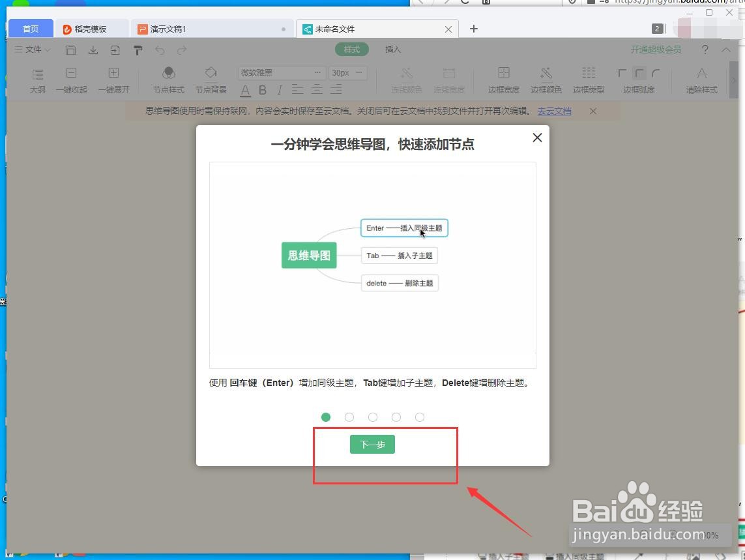
Task: Open the 大纲 outline view
Action: [x=38, y=80]
